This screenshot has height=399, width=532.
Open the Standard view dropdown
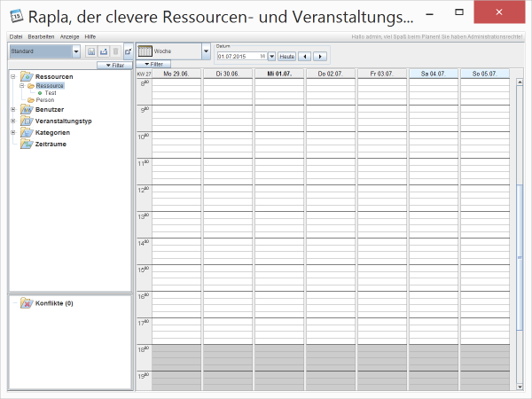(x=76, y=51)
